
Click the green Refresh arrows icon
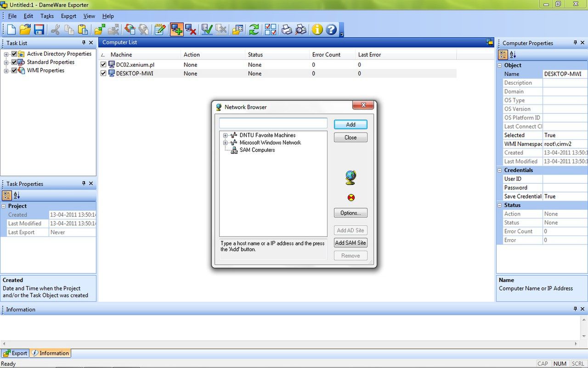254,29
